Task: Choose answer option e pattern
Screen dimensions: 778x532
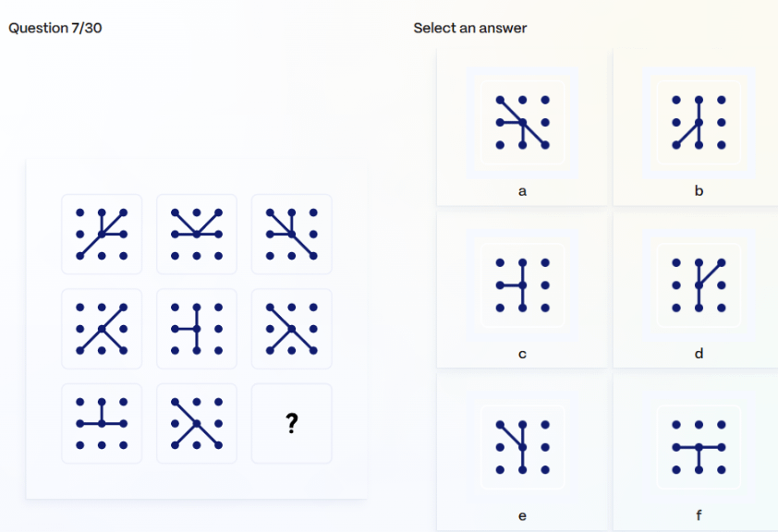Action: [522, 447]
